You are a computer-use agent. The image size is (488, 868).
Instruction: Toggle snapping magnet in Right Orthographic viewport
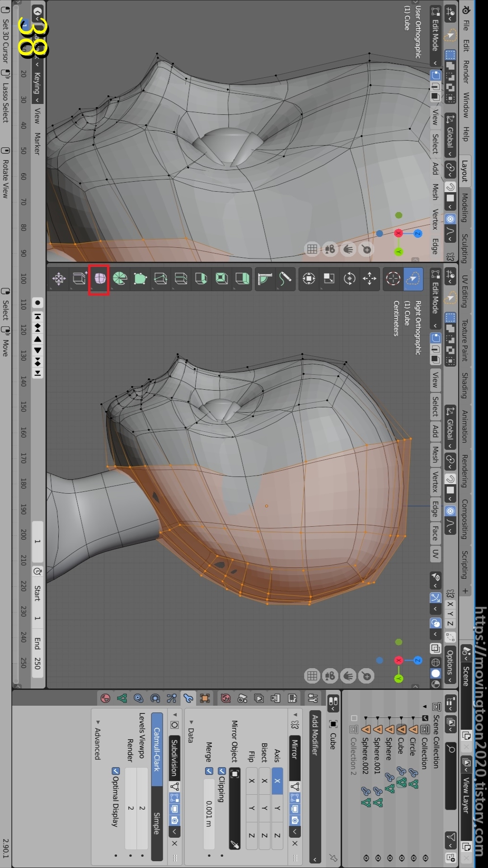450,479
